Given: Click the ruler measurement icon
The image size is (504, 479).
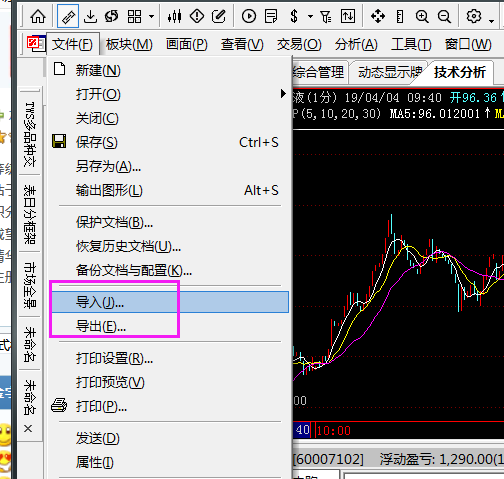Looking at the screenshot, I should pyautogui.click(x=400, y=16).
